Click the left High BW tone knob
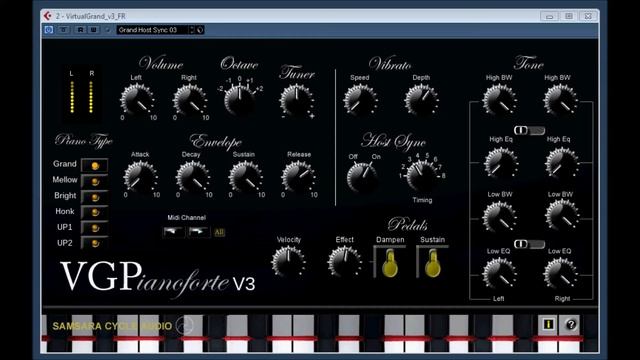 [499, 100]
